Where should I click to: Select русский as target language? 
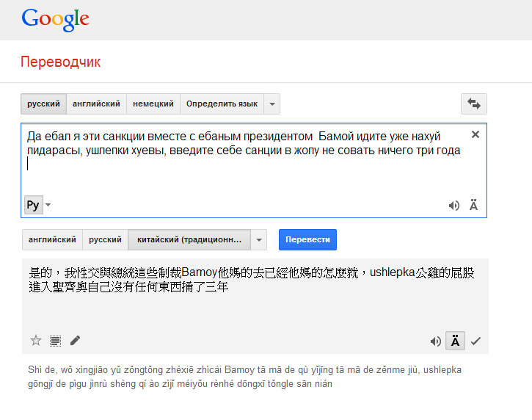tap(105, 239)
